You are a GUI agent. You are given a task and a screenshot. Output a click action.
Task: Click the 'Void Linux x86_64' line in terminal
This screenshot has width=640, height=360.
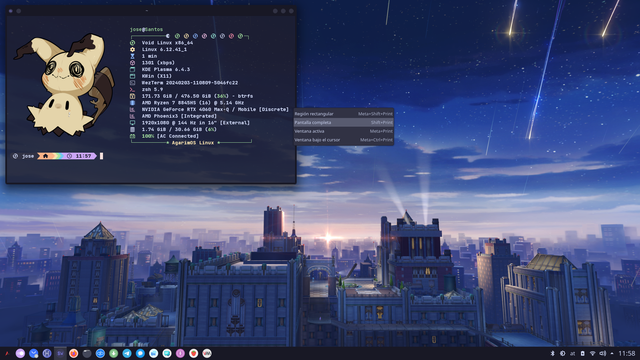point(167,42)
